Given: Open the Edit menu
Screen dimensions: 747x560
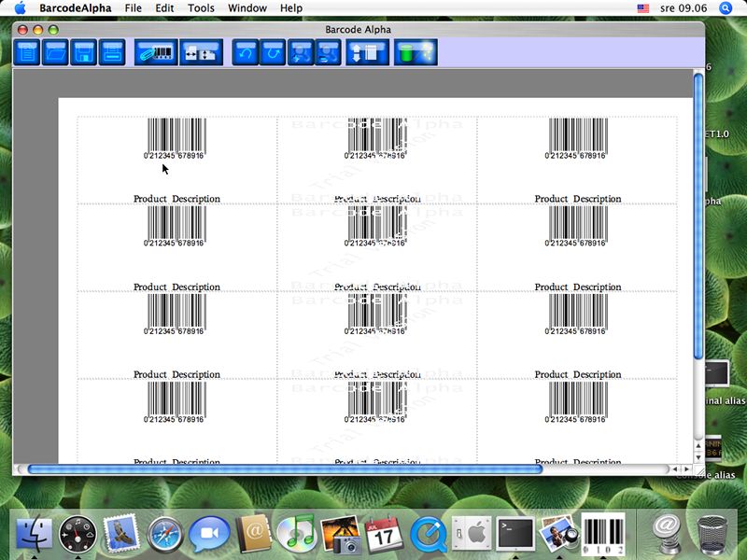Looking at the screenshot, I should click(x=164, y=8).
